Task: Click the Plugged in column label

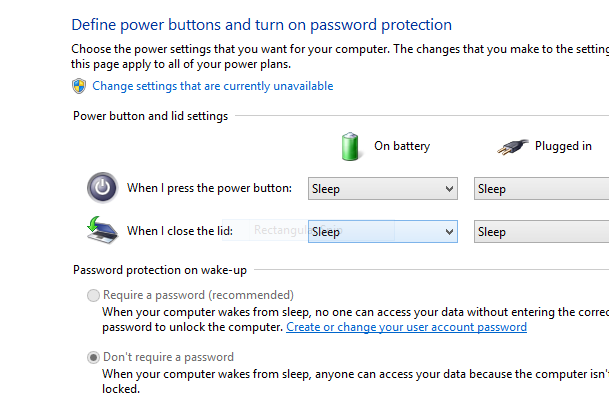Action: click(x=563, y=146)
